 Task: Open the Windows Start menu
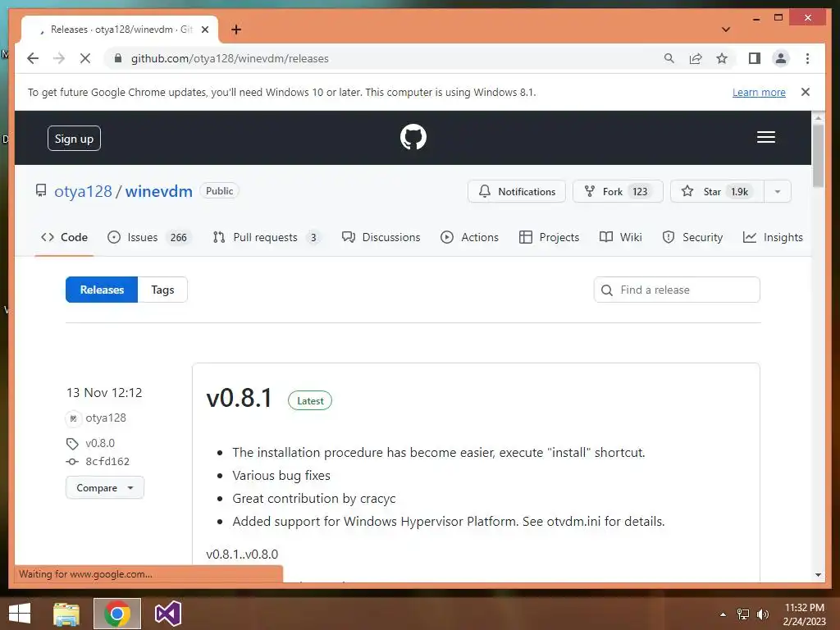(20, 614)
